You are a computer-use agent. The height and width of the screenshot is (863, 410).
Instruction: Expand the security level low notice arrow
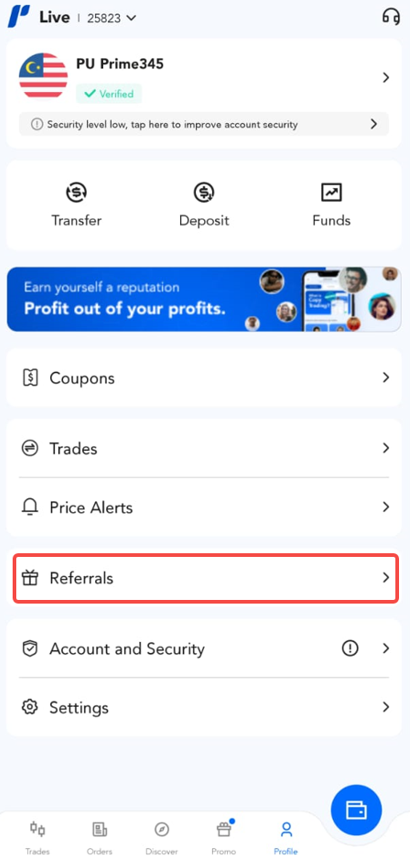point(374,124)
